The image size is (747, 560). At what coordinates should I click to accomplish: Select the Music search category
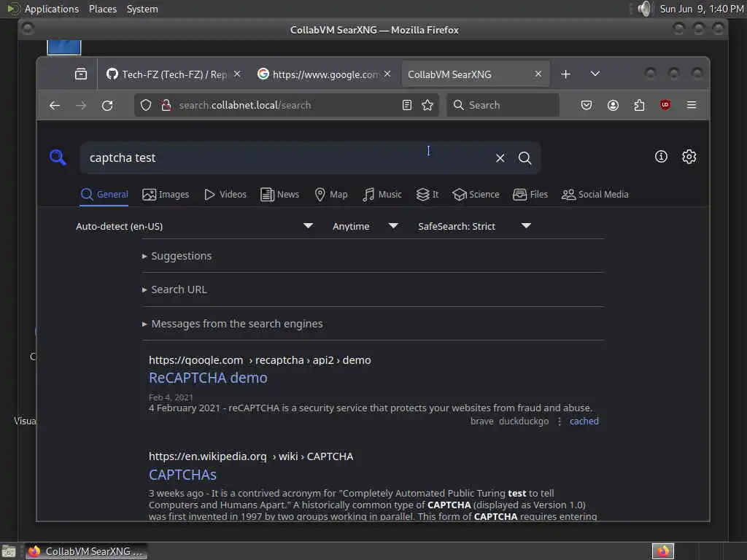coord(382,194)
